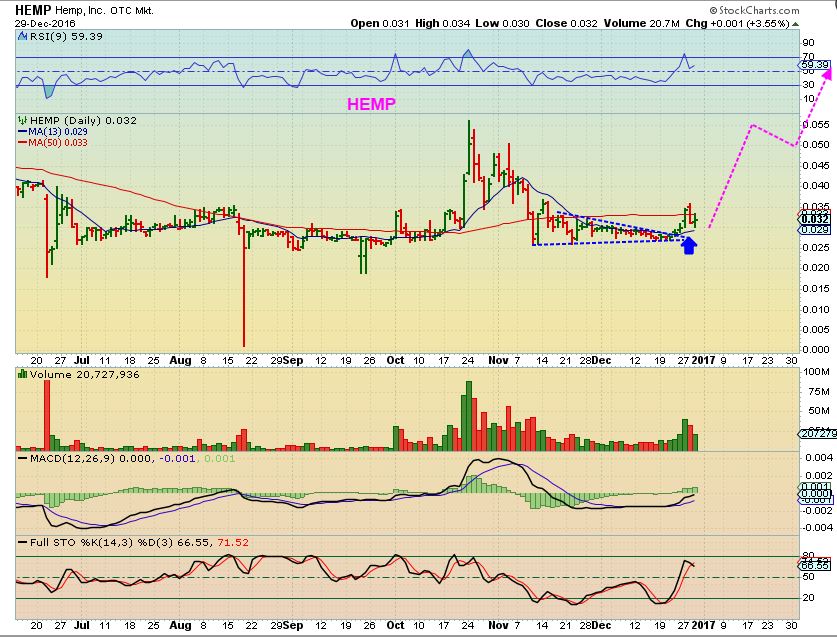Click the 'OTC Mkt.' exchange label
This screenshot has height=637, width=837.
pyautogui.click(x=132, y=11)
